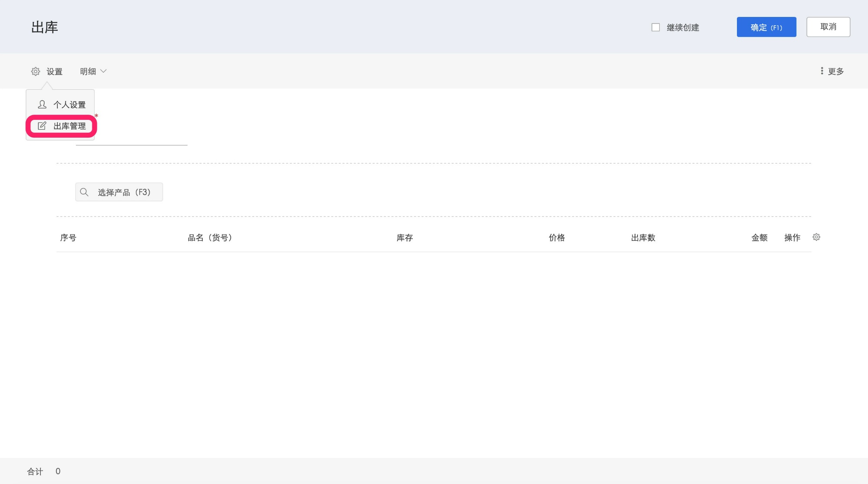Click the 设置 label in toolbar
This screenshot has width=868, height=484.
pos(55,71)
